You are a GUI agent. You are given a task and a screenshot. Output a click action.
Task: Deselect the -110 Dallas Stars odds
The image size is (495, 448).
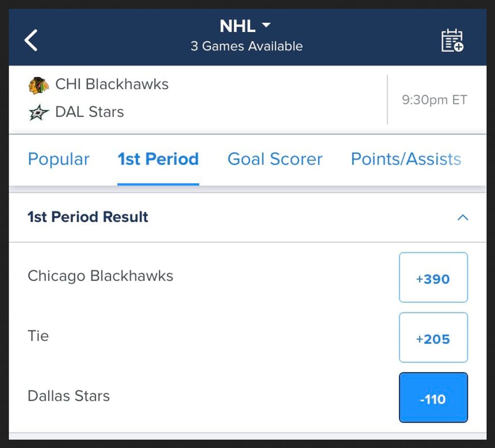click(433, 398)
